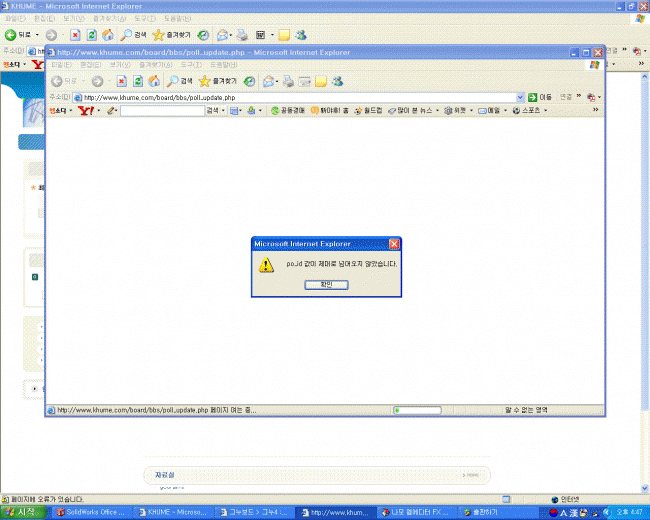The width and height of the screenshot is (650, 520).
Task: Expand 검색 dropdown arrow in Yahoo toolbar
Action: [223, 111]
